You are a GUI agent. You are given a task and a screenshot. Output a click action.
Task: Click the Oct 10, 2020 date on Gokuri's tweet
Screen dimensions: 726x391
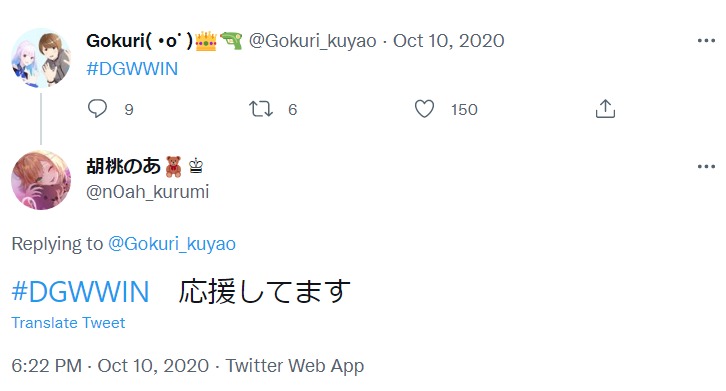click(449, 41)
